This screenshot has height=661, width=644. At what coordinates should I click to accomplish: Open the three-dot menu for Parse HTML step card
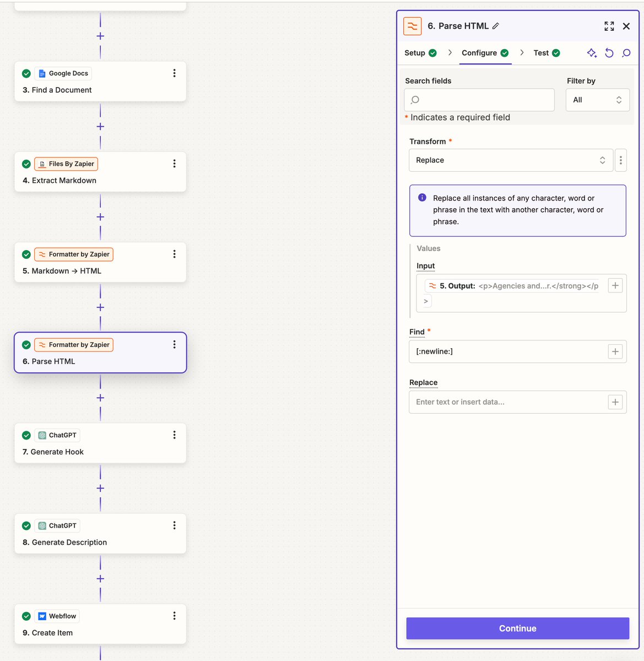pos(174,344)
